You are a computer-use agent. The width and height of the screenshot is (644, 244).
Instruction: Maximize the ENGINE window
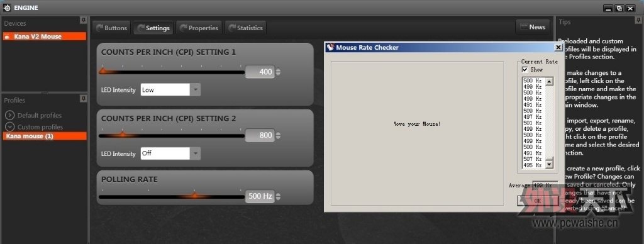619,8
